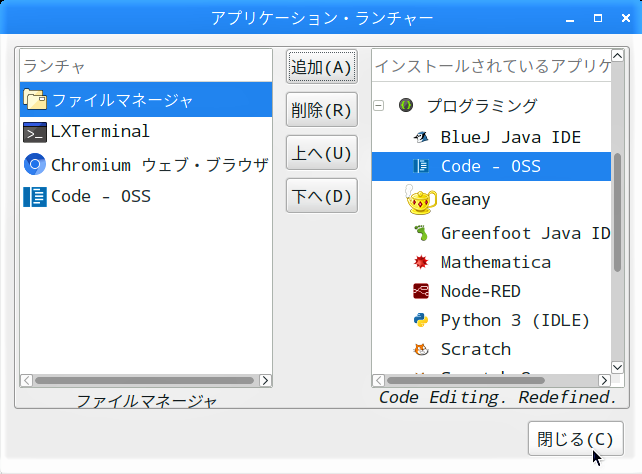642x474 pixels.
Task: Click installed apps scroll-left arrow
Action: (379, 381)
